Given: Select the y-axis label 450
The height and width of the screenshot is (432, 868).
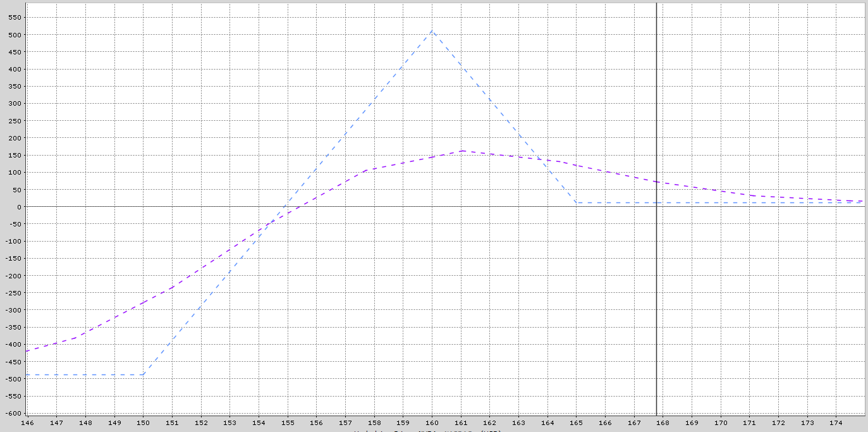Looking at the screenshot, I should (15, 52).
